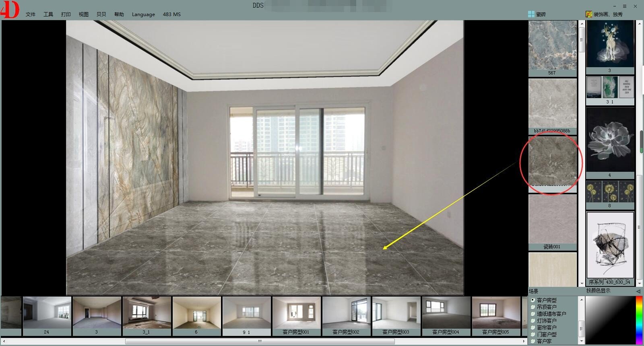The image size is (644, 346).
Task: Open the Language menu
Action: (143, 14)
